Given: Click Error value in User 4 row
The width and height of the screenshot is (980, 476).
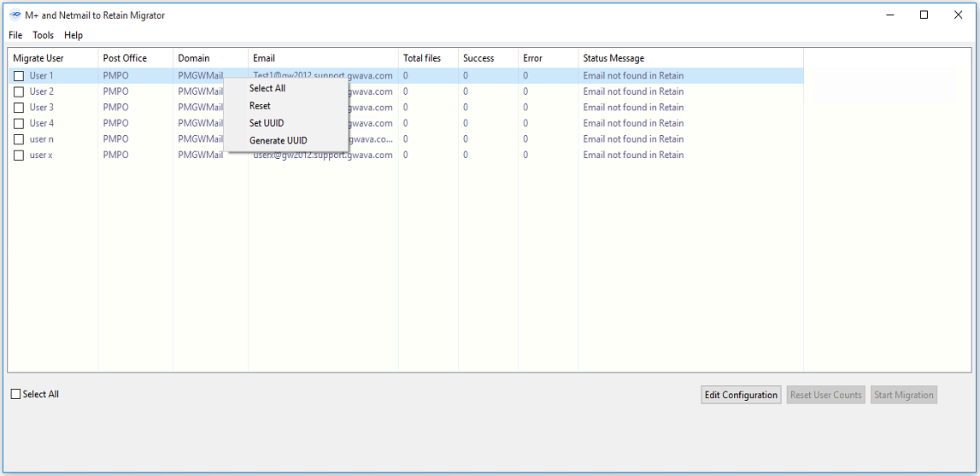Looking at the screenshot, I should pos(525,123).
